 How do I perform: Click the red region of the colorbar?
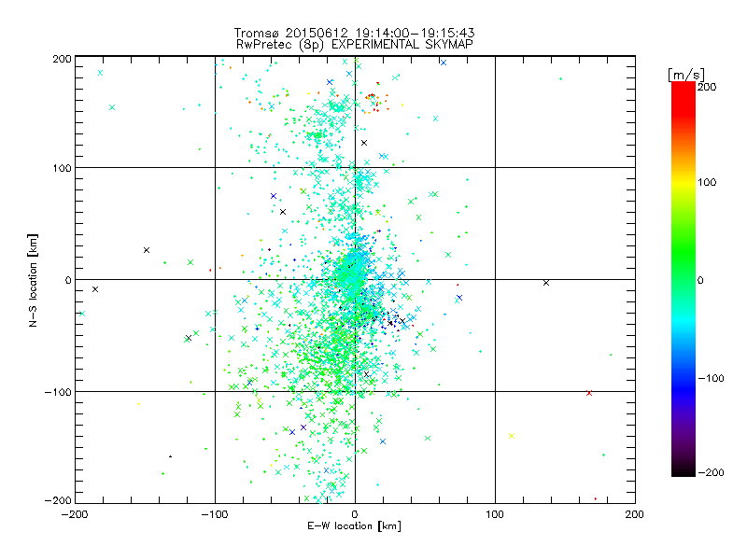click(684, 98)
